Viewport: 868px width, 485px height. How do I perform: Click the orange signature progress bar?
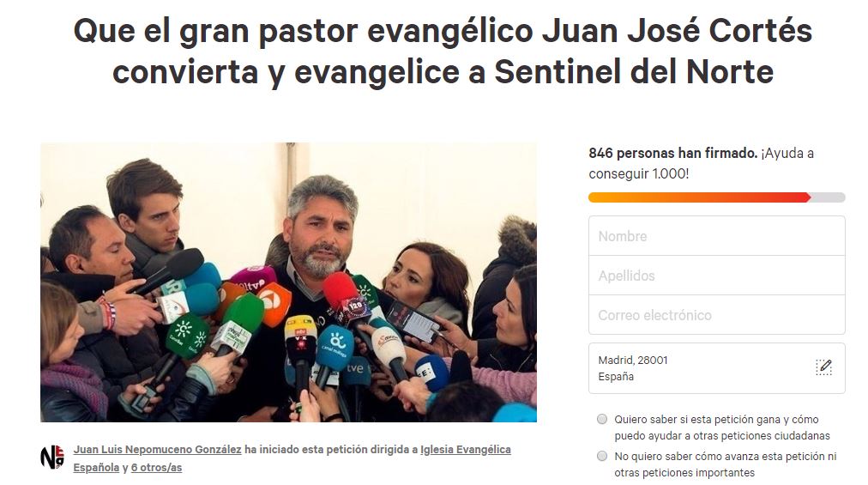699,197
